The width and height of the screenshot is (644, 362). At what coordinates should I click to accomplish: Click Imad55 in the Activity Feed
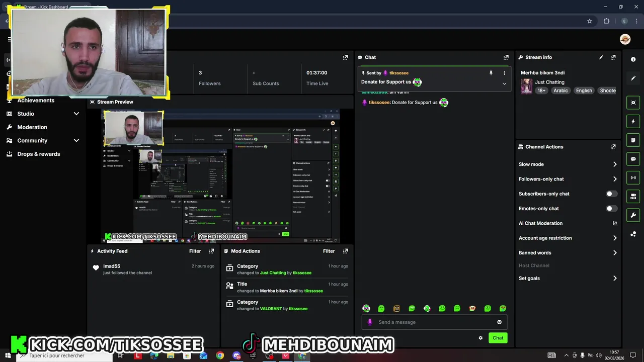point(112,266)
